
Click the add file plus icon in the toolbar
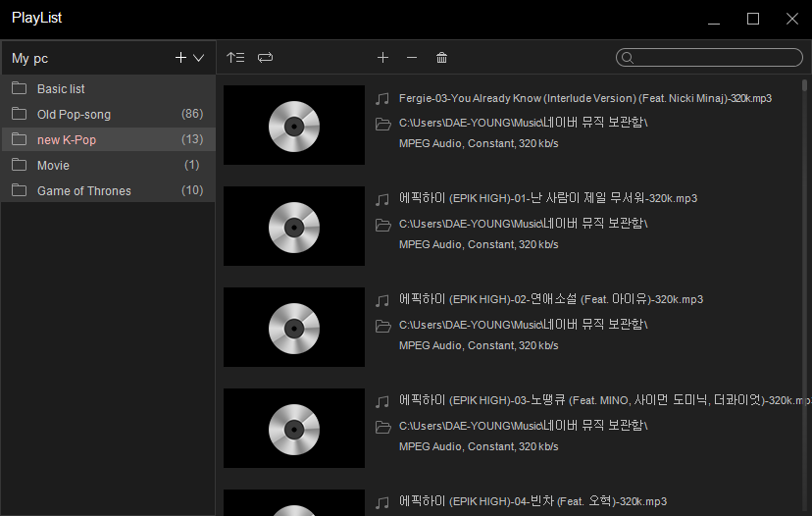click(382, 58)
